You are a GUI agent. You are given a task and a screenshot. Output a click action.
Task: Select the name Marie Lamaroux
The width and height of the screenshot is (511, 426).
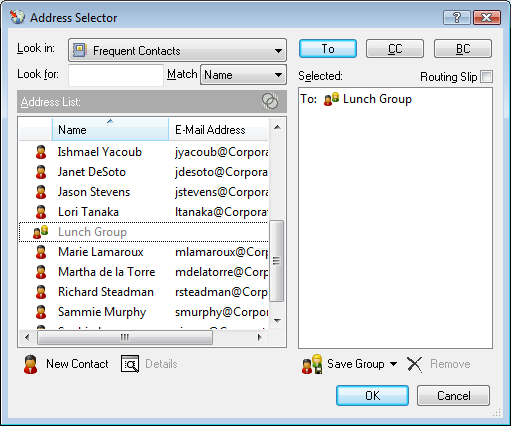[101, 252]
